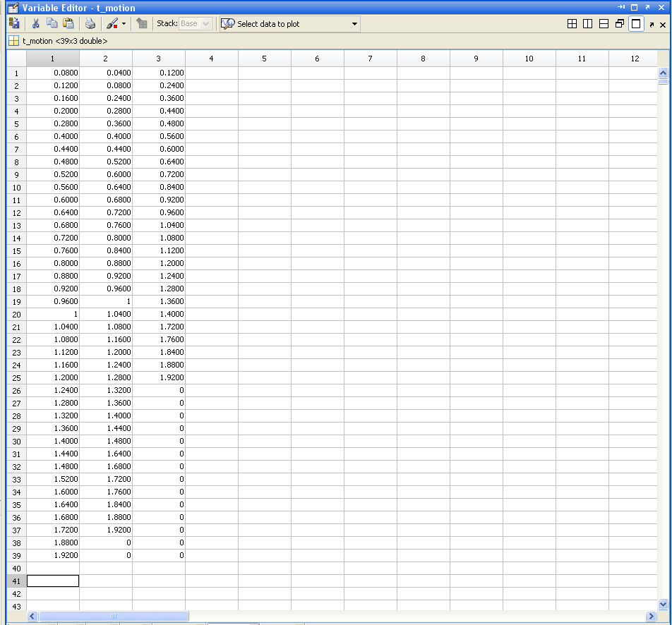Click the vertical scrollbar down arrow
Image resolution: width=672 pixels, height=625 pixels.
coord(662,604)
